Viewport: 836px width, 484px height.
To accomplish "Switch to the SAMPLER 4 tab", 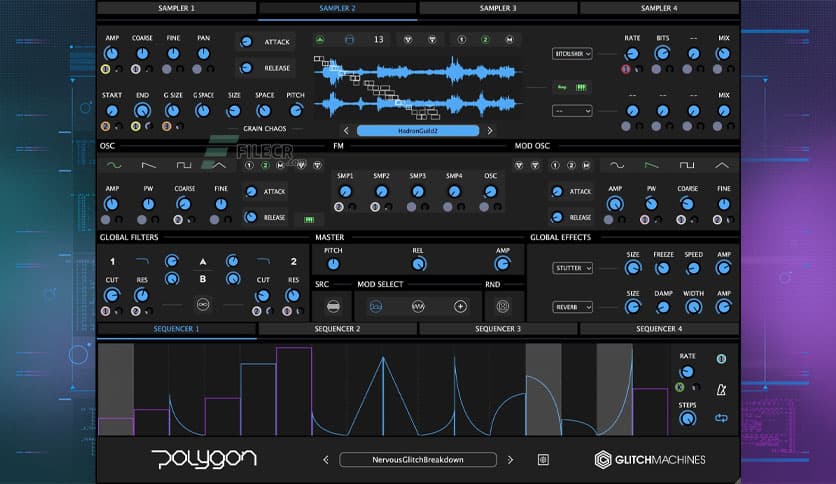I will click(659, 8).
